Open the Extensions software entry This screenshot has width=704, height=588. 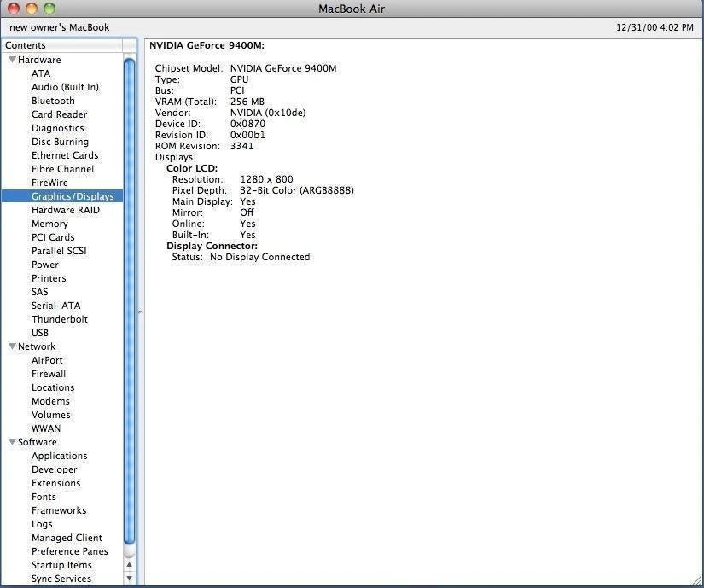point(55,483)
